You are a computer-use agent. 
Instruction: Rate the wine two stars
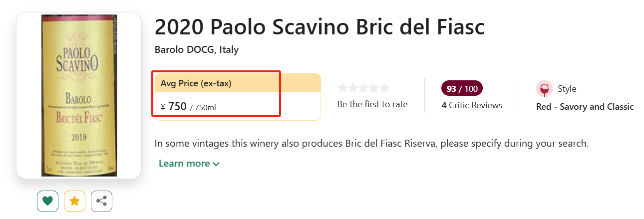pos(353,88)
